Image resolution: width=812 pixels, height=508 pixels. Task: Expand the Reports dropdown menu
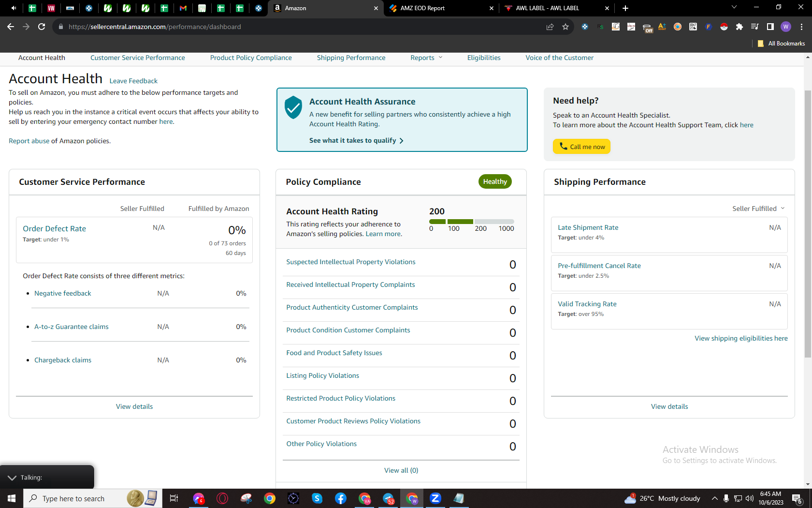coord(426,58)
